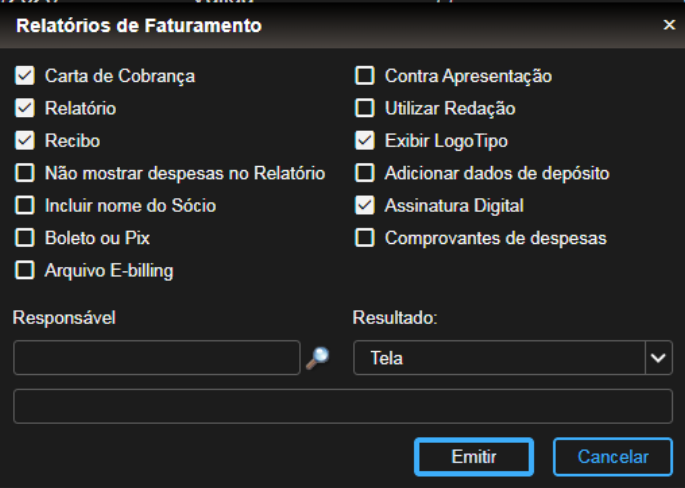Click the Cancelar button
The image size is (685, 488).
pos(612,457)
